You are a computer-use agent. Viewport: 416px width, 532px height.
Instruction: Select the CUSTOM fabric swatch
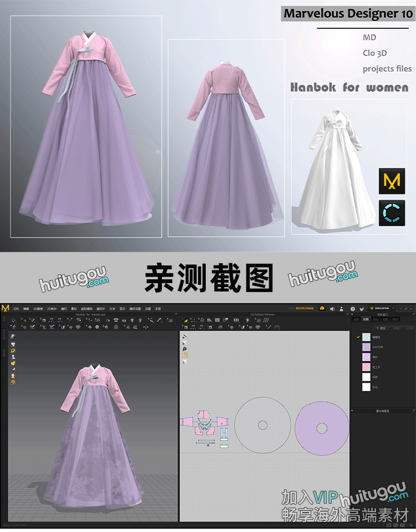[x=366, y=347]
